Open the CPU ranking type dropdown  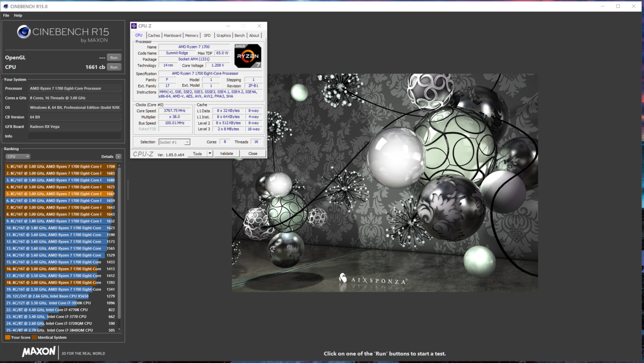(18, 157)
